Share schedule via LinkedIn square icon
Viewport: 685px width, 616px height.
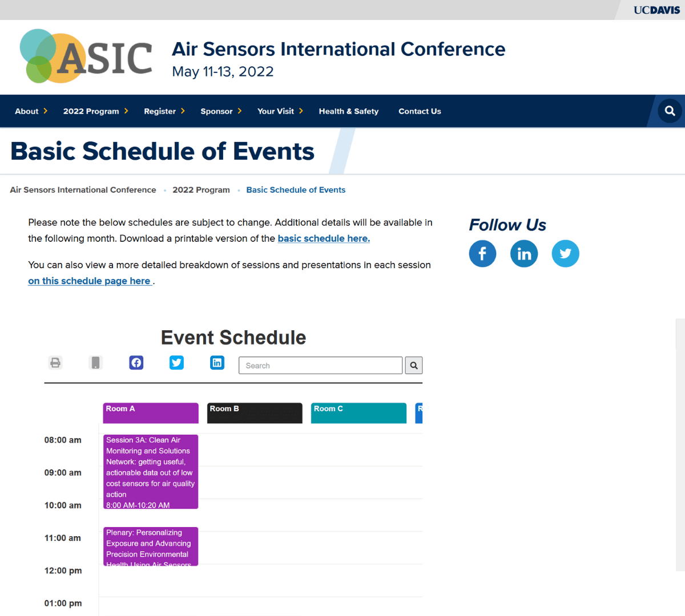coord(217,363)
